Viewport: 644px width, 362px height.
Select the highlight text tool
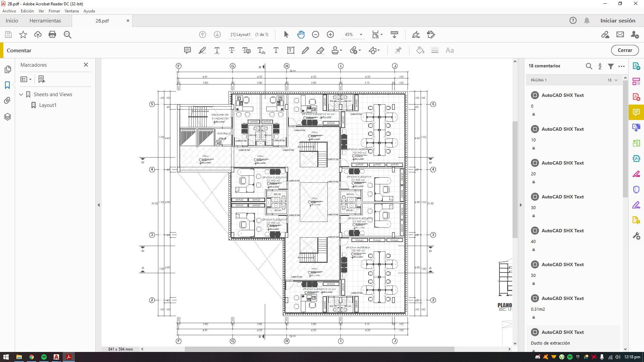pyautogui.click(x=202, y=50)
